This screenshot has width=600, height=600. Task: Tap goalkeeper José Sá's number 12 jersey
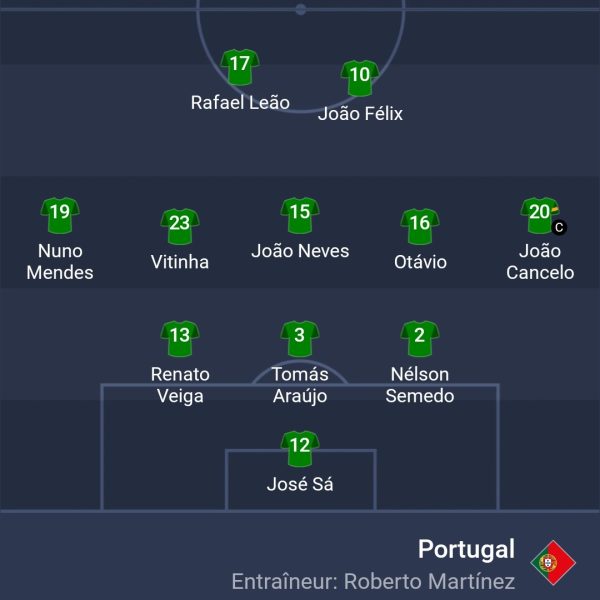[300, 447]
